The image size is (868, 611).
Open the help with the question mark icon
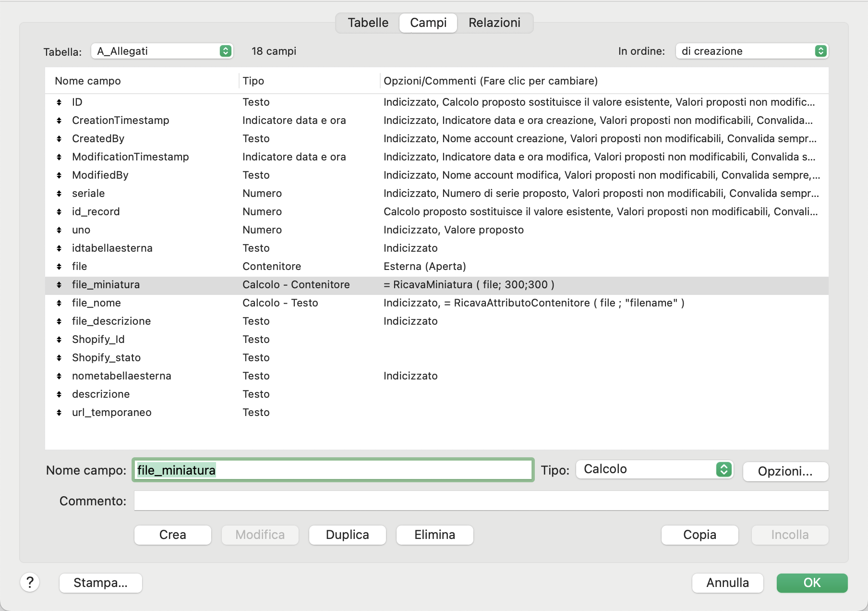[x=30, y=583]
